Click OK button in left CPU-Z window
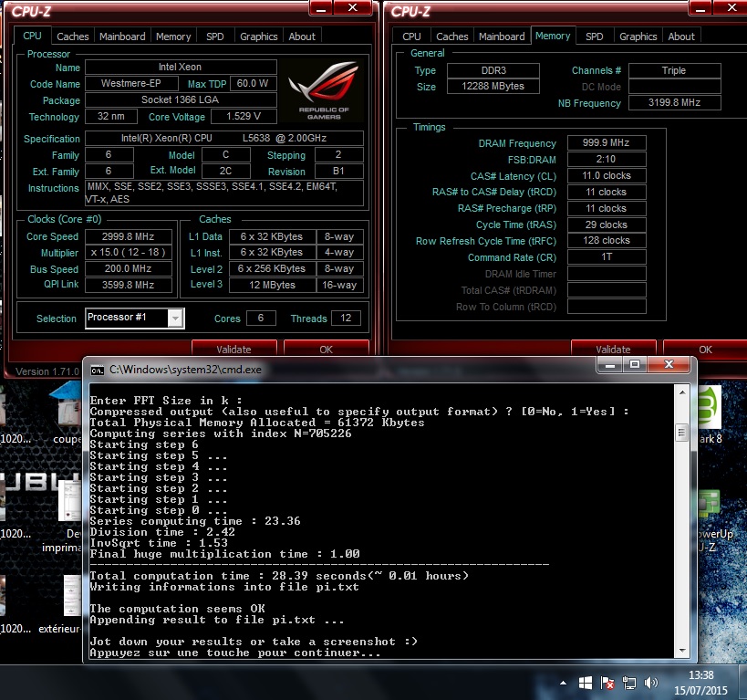747x700 pixels. click(326, 349)
